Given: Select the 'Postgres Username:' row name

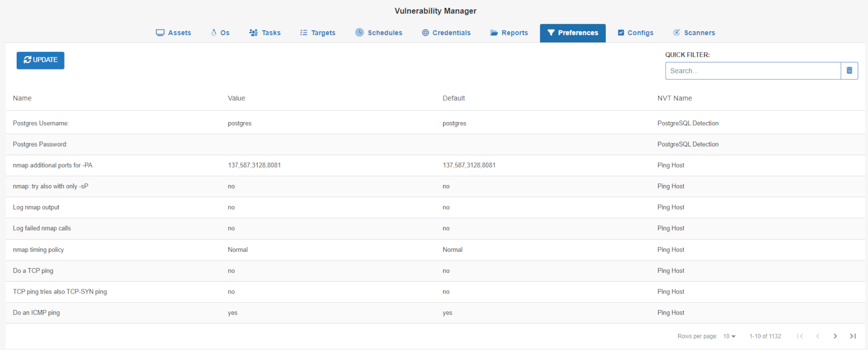Looking at the screenshot, I should coord(41,124).
